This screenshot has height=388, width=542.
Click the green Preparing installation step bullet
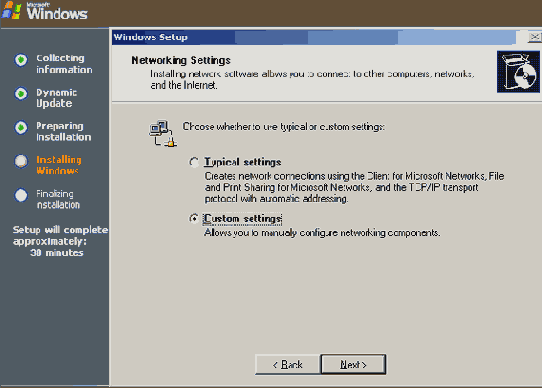click(x=21, y=127)
